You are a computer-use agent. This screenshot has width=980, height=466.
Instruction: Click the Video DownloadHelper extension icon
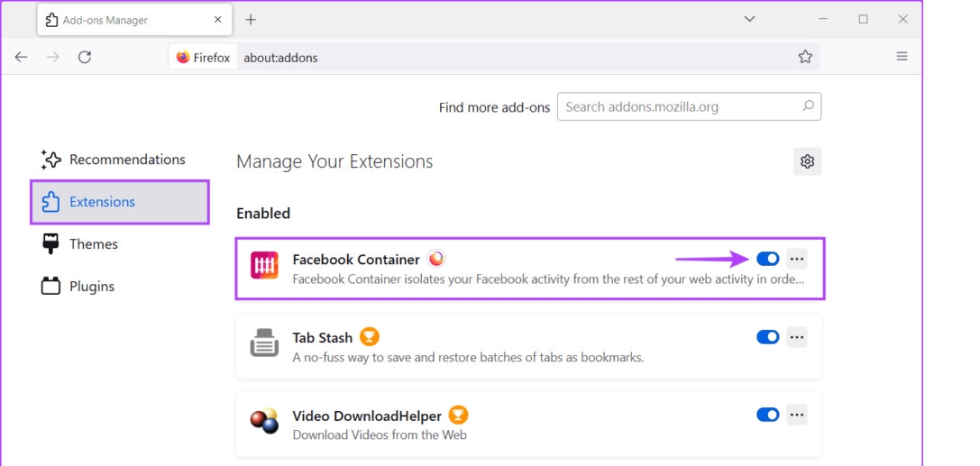264,421
